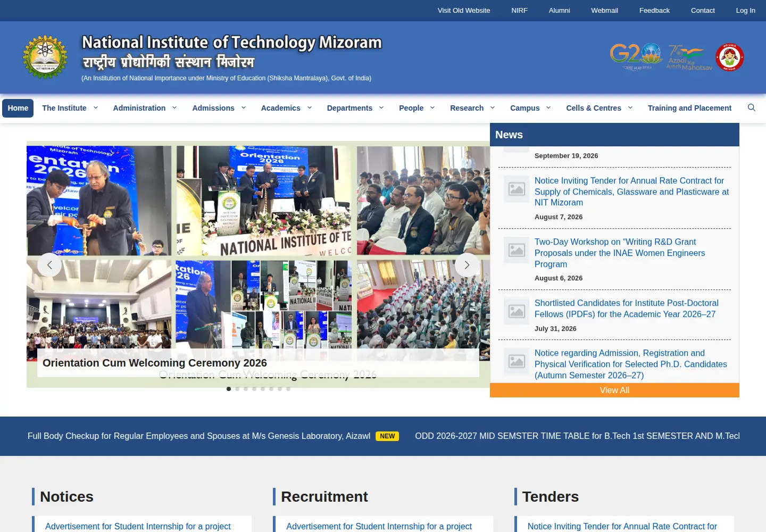Click thumbnail icon beside Ph.D. admission news
This screenshot has width=766, height=532.
pos(517,361)
